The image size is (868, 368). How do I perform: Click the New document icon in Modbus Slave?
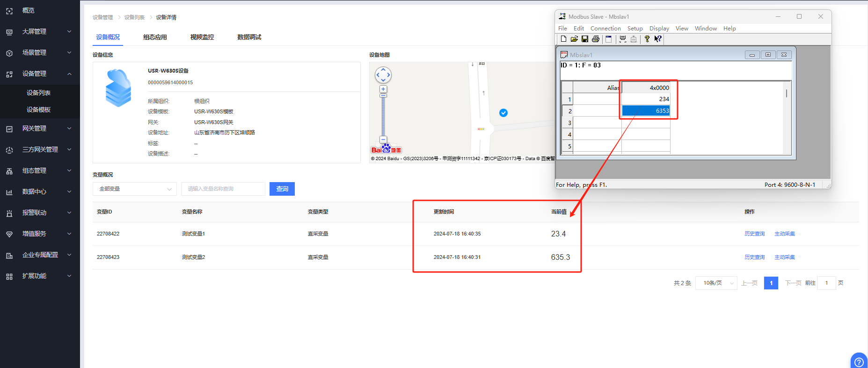click(564, 39)
